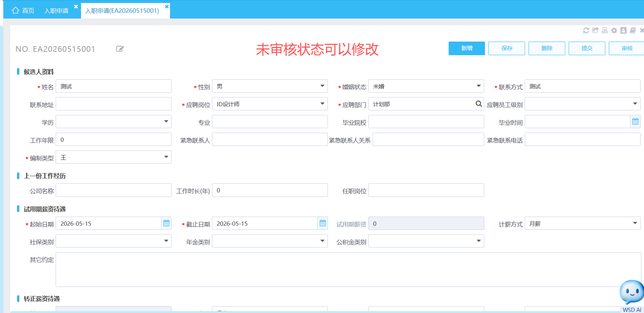Expand the 性别 dropdown

[x=322, y=86]
